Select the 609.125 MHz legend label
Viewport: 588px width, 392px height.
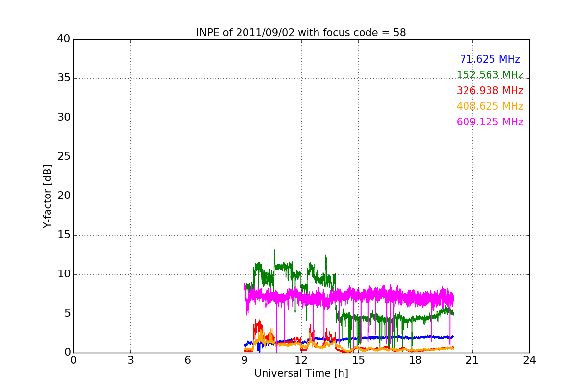(x=490, y=122)
